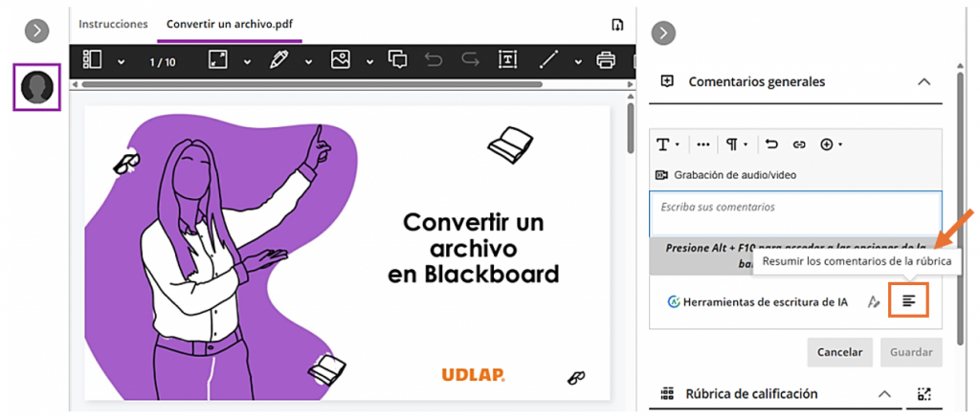Open the text style T dropdown
The width and height of the screenshot is (980, 420).
click(x=667, y=144)
